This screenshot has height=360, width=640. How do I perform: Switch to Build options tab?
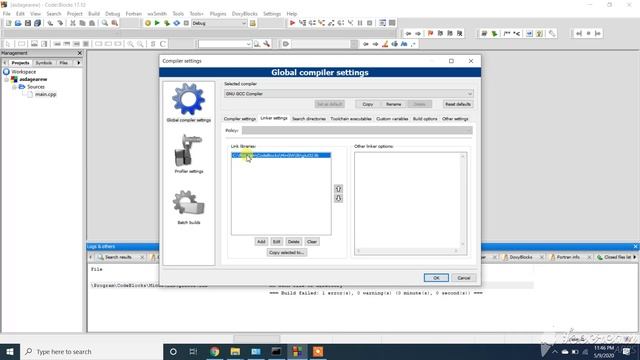click(x=425, y=119)
